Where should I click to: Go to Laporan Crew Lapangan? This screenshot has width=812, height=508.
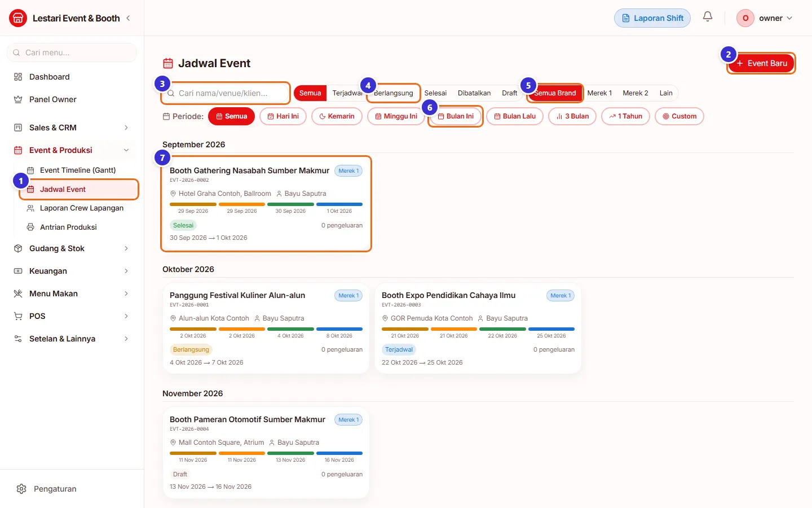[x=79, y=208]
